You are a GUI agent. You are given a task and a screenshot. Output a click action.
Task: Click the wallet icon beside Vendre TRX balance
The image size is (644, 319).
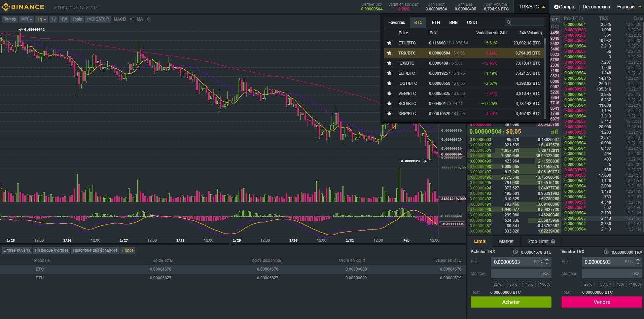tap(606, 252)
